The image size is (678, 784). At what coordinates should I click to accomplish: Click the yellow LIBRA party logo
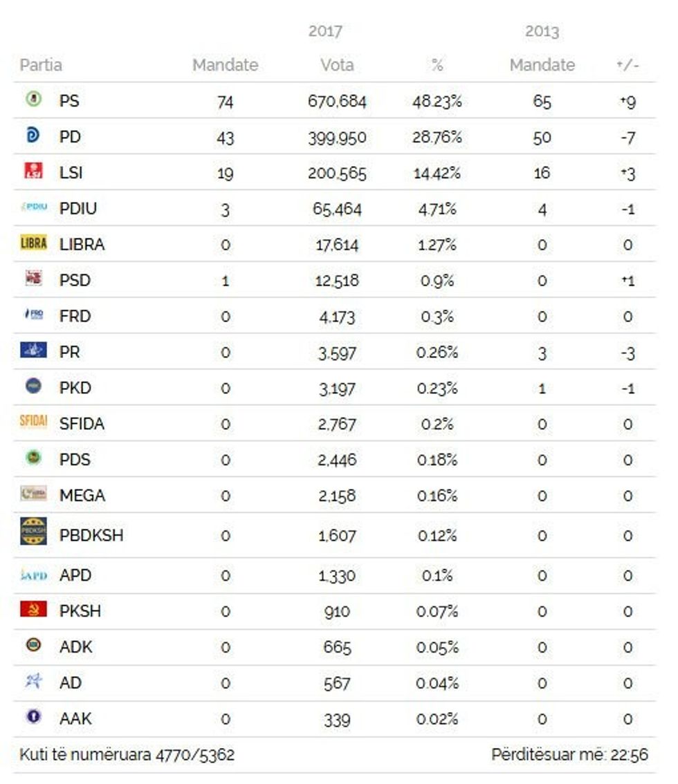click(x=33, y=243)
